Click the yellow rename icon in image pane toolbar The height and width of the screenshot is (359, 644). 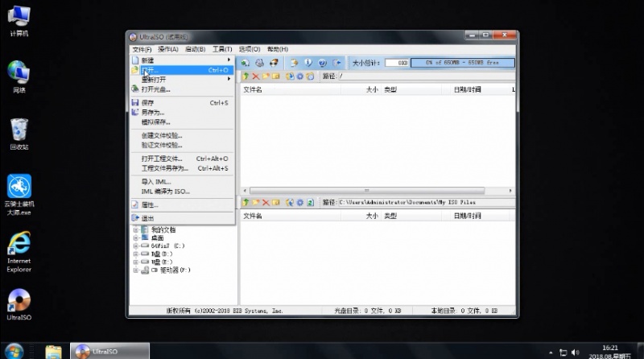(276, 76)
